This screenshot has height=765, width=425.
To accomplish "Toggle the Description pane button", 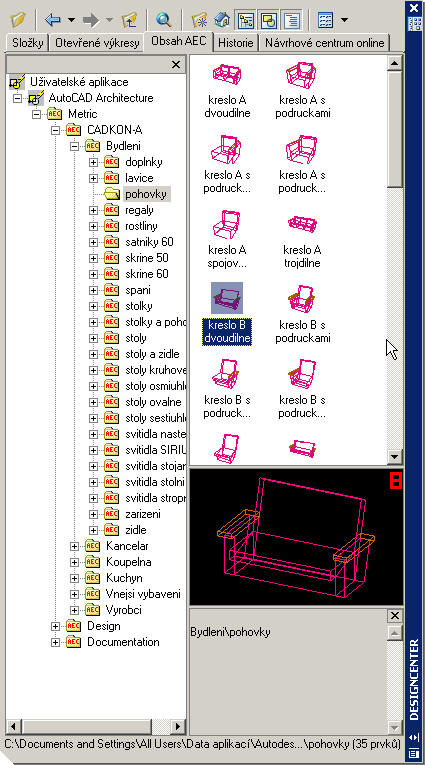I will coord(292,20).
